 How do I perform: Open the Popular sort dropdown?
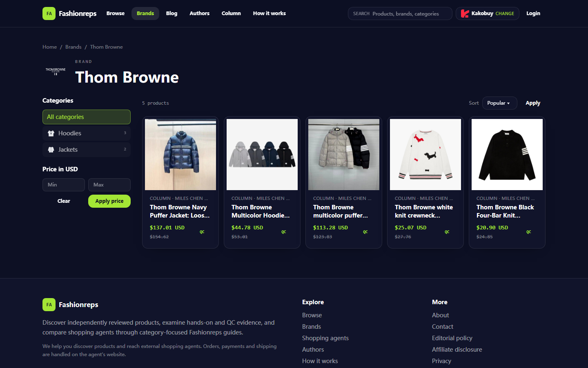(499, 103)
